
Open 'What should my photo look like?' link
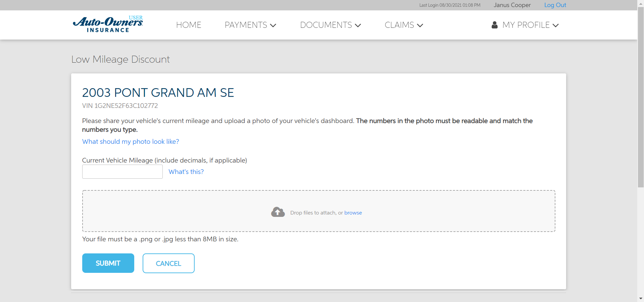[131, 141]
